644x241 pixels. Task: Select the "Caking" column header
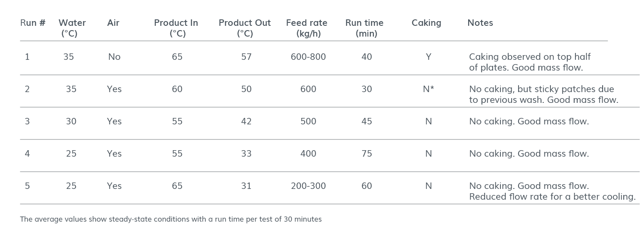click(426, 23)
